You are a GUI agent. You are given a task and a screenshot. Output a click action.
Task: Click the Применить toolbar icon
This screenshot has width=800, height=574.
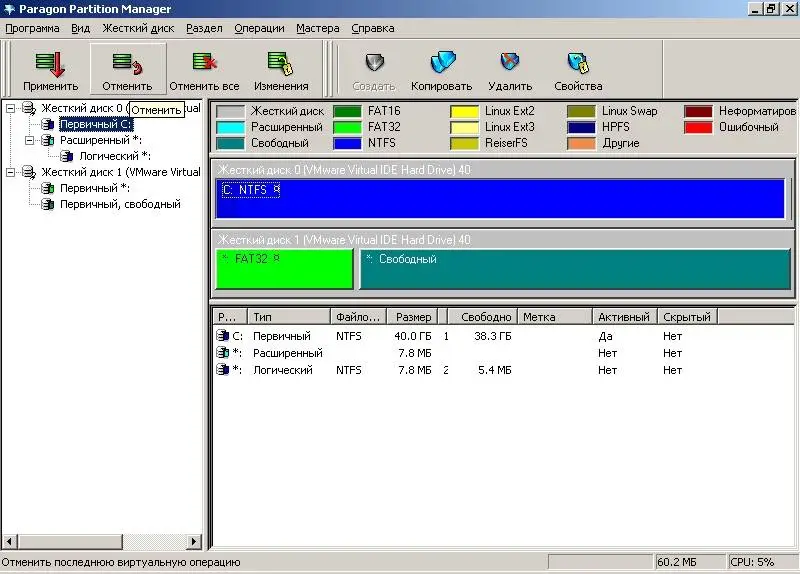click(x=50, y=64)
